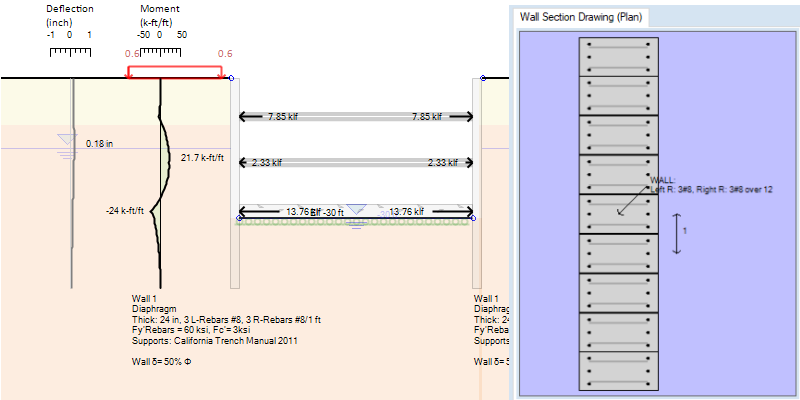Click the deflection diagram line
Image resolution: width=800 pixels, height=400 pixels.
click(x=72, y=183)
